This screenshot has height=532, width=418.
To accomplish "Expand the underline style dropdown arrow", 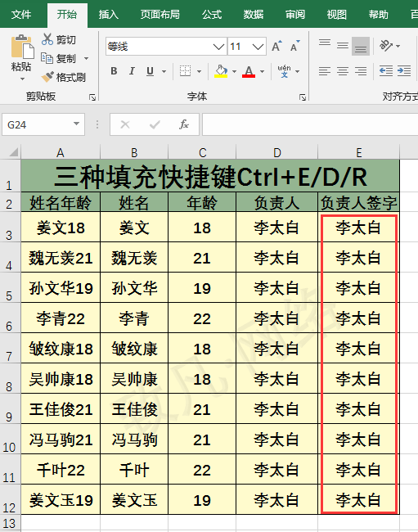I will click(164, 71).
